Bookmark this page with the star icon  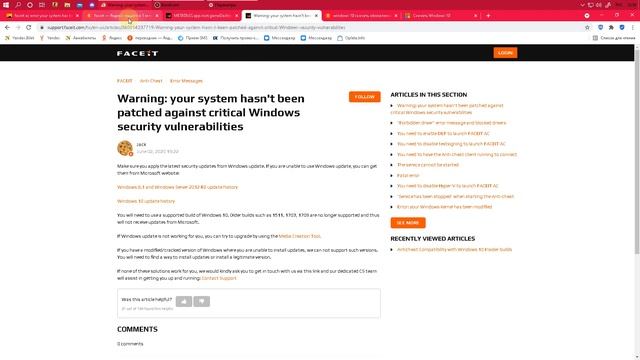(x=587, y=27)
